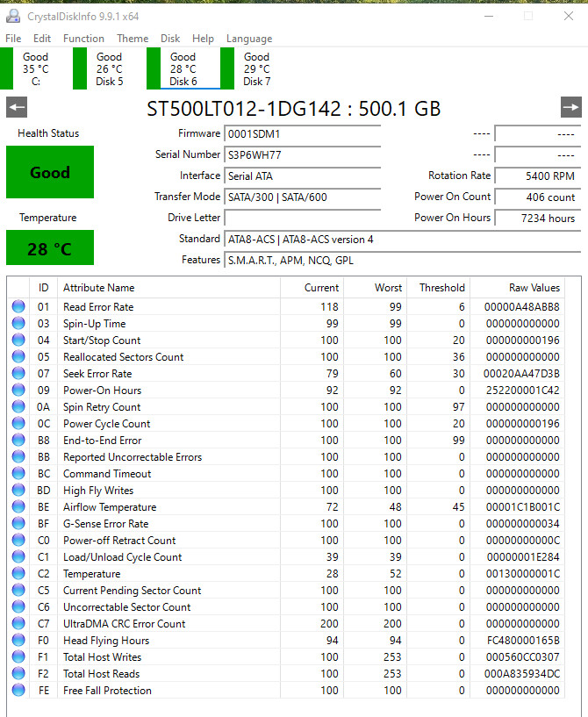Screen dimensions: 588x717
Task: Open the Theme menu
Action: click(133, 39)
